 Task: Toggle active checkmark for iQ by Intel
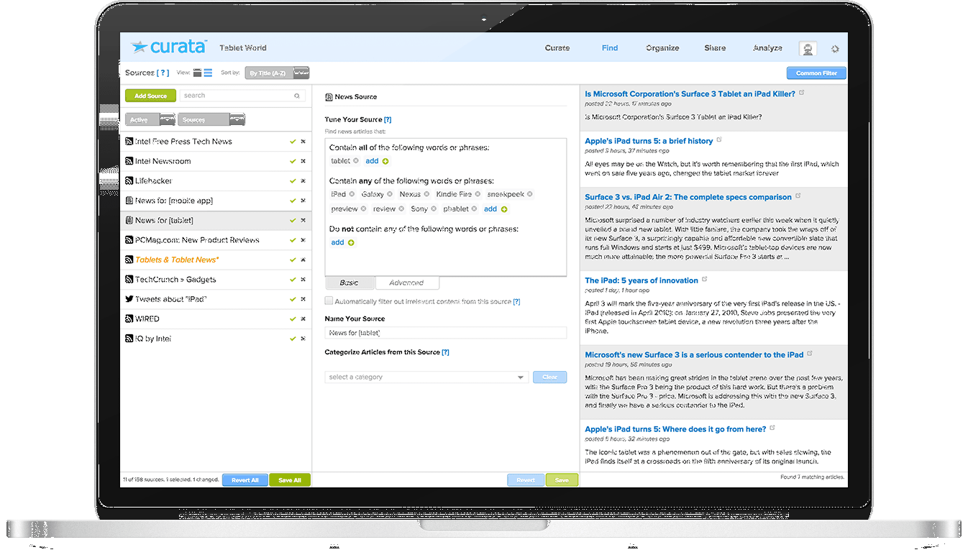pyautogui.click(x=293, y=339)
